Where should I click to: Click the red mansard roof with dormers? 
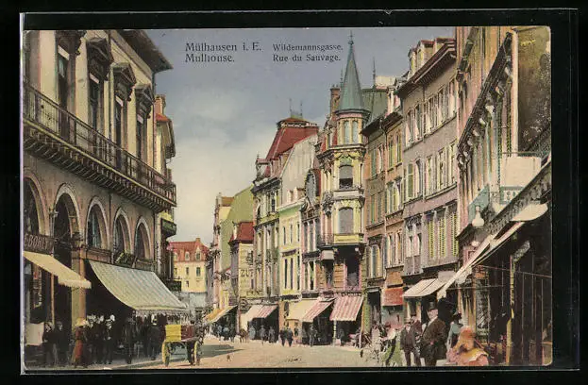[x=288, y=140]
